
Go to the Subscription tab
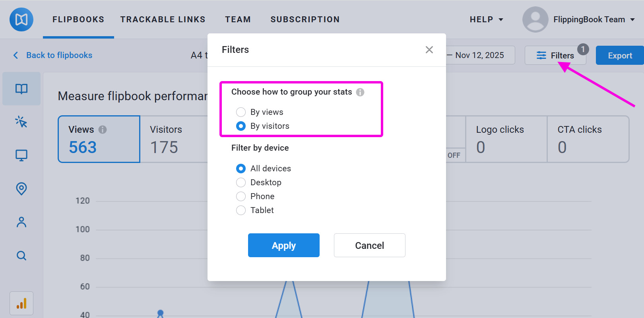305,19
